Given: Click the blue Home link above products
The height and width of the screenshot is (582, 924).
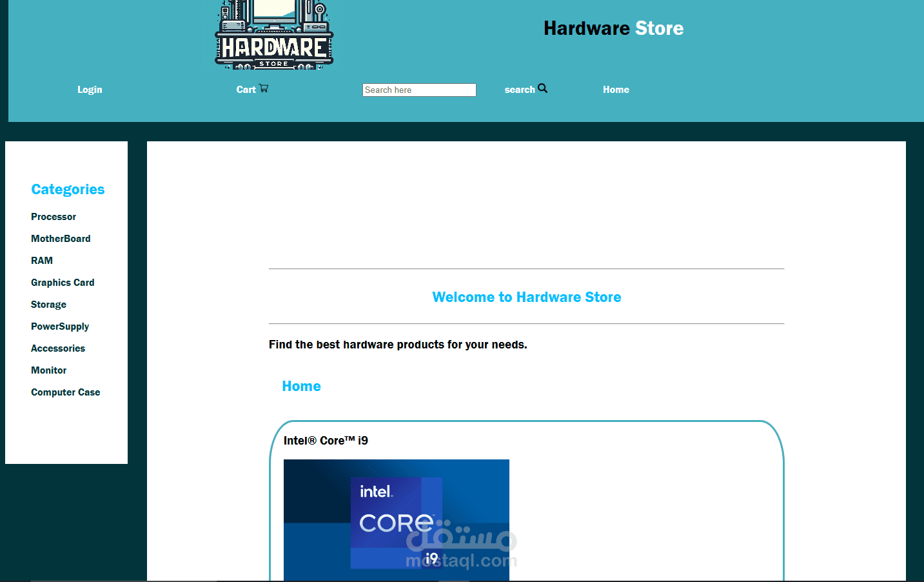Looking at the screenshot, I should click(301, 386).
